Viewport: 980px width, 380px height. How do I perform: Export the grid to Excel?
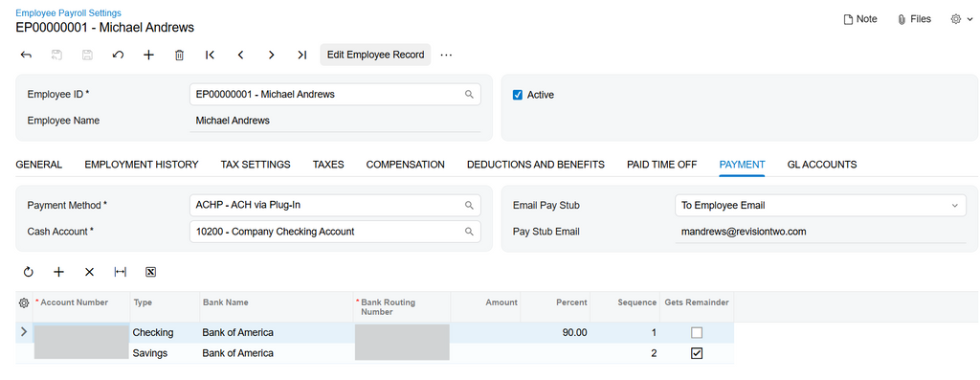[150, 272]
